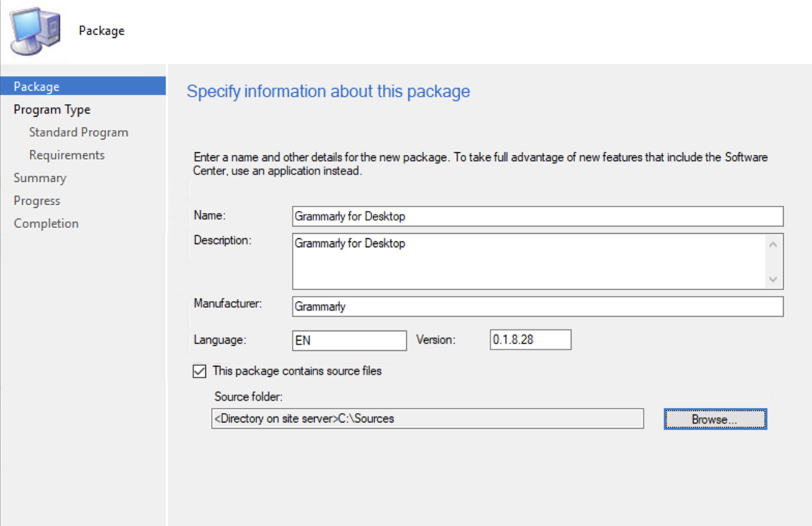Click the 'Version:' field label

(x=436, y=340)
